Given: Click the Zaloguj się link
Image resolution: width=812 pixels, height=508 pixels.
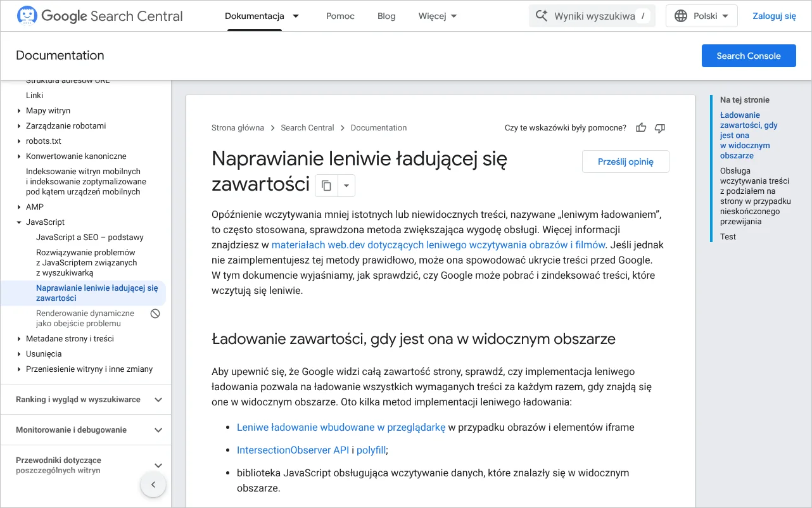Looking at the screenshot, I should click(x=774, y=16).
